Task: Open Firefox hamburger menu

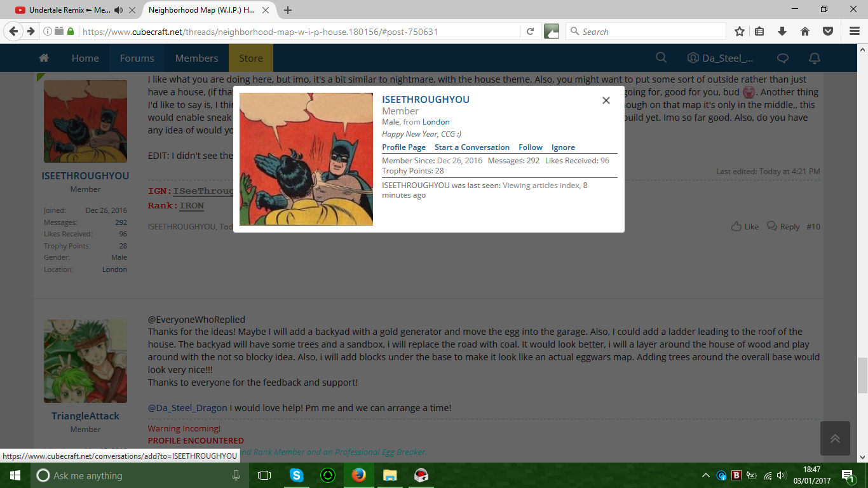Action: pos(854,31)
